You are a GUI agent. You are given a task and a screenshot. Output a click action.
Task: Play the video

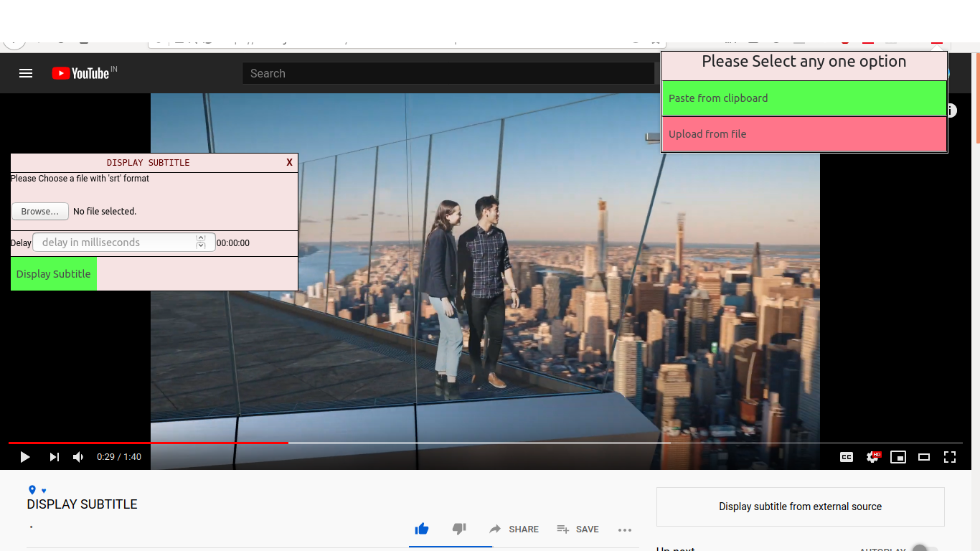[25, 457]
